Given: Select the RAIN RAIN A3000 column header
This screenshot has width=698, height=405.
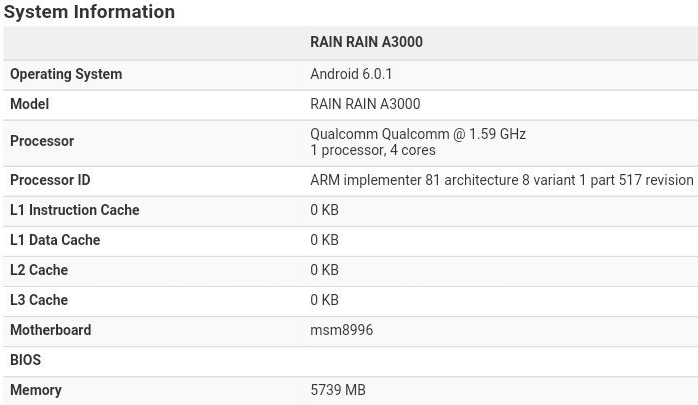Looking at the screenshot, I should 366,42.
